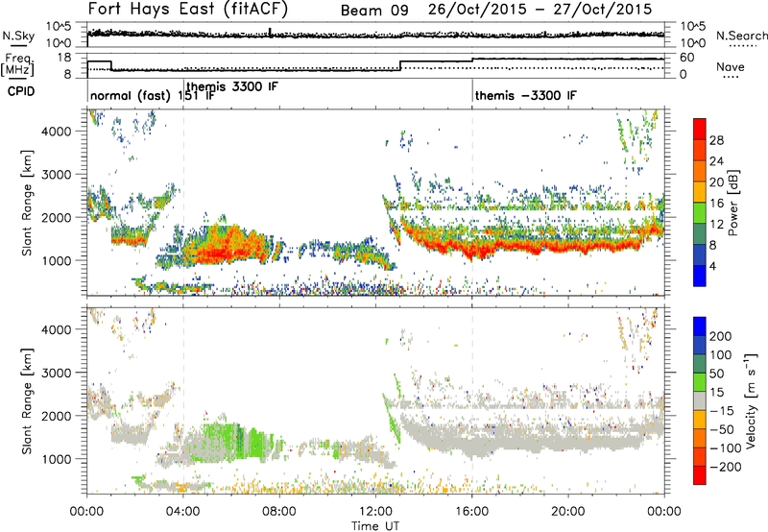Click the date range '26/Oct/2015 - 27/Oct/2015'

(540, 10)
